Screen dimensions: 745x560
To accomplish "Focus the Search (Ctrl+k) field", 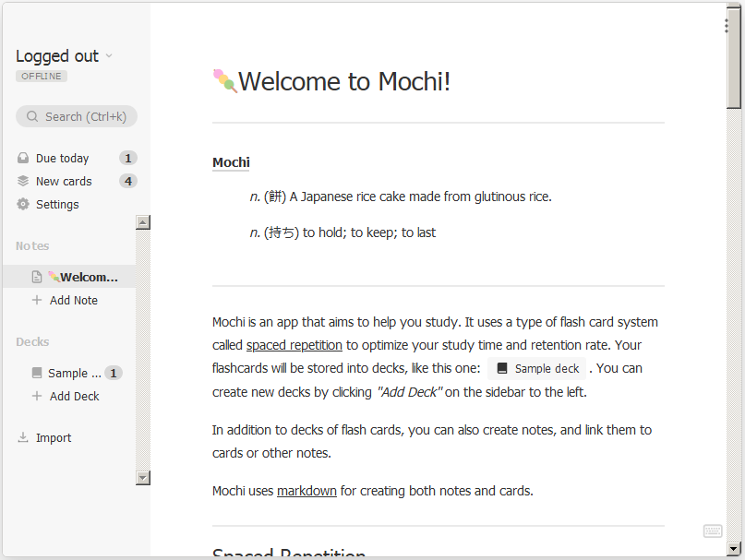I will (x=77, y=116).
